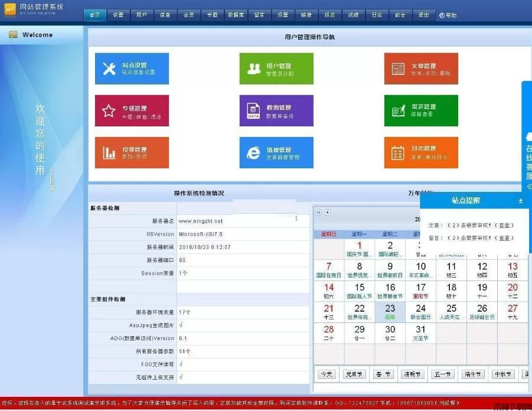This screenshot has width=532, height=411.
Task: Click the 所有服务器参数 value 51个
Action: point(185,351)
